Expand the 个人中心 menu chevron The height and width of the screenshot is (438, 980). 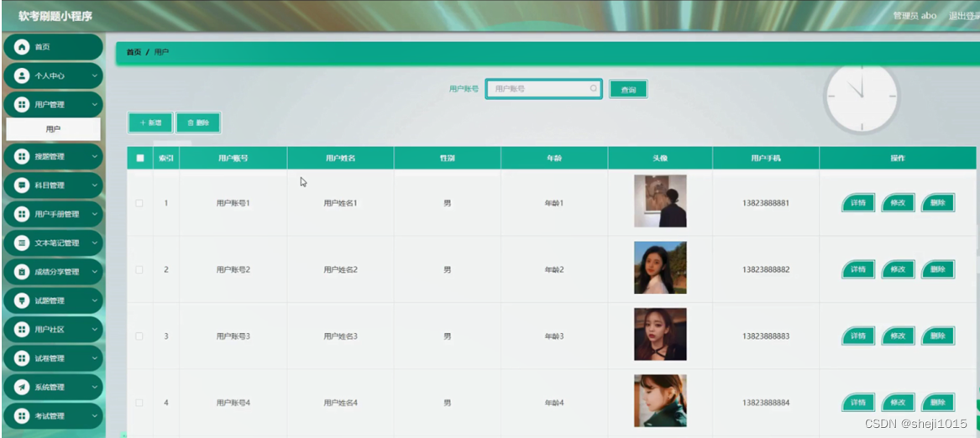(x=94, y=76)
